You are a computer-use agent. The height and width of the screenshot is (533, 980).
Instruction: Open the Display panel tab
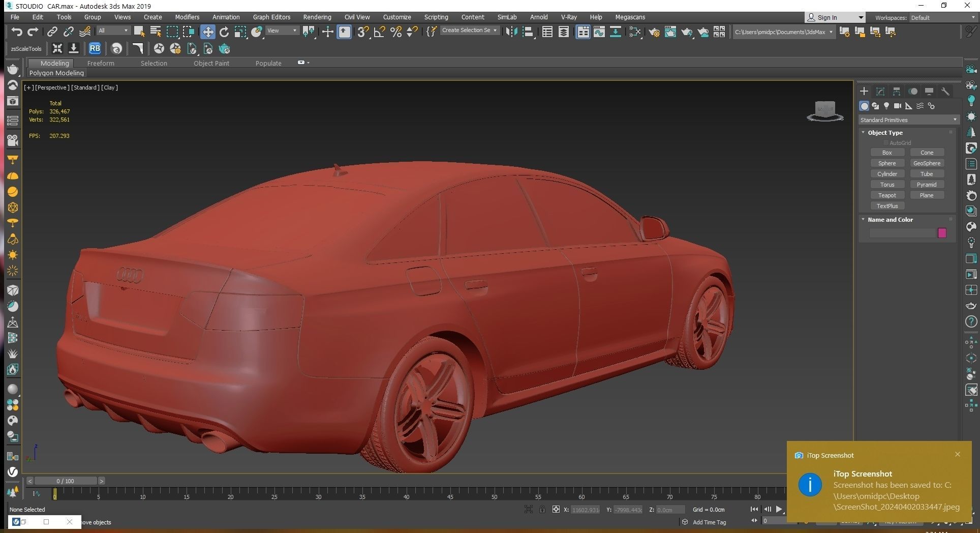pos(929,92)
